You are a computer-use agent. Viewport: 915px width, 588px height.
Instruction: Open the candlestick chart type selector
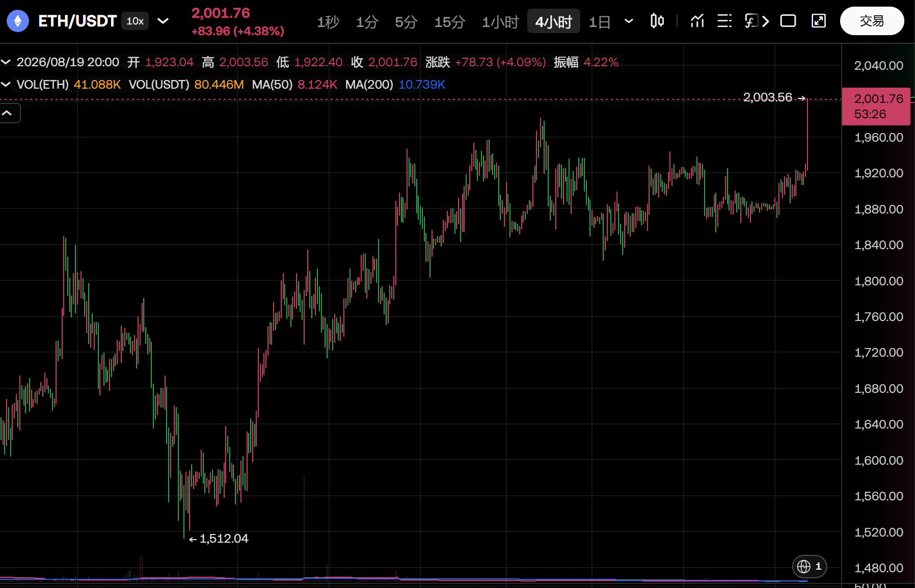[x=657, y=21]
